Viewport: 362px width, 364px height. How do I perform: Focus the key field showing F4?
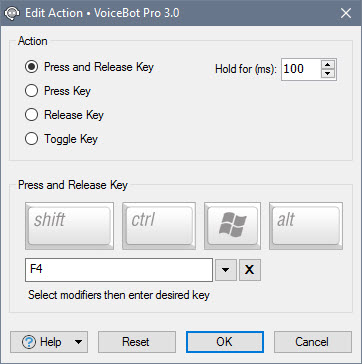pos(119,270)
